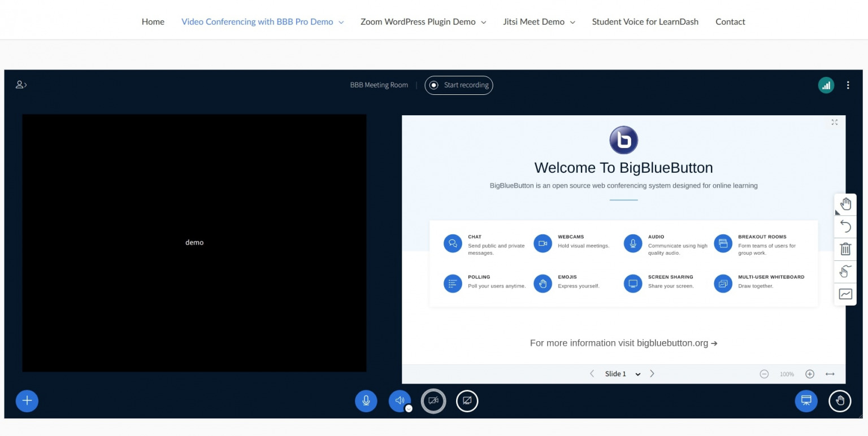Share your webcam
868x436 pixels.
[433, 401]
